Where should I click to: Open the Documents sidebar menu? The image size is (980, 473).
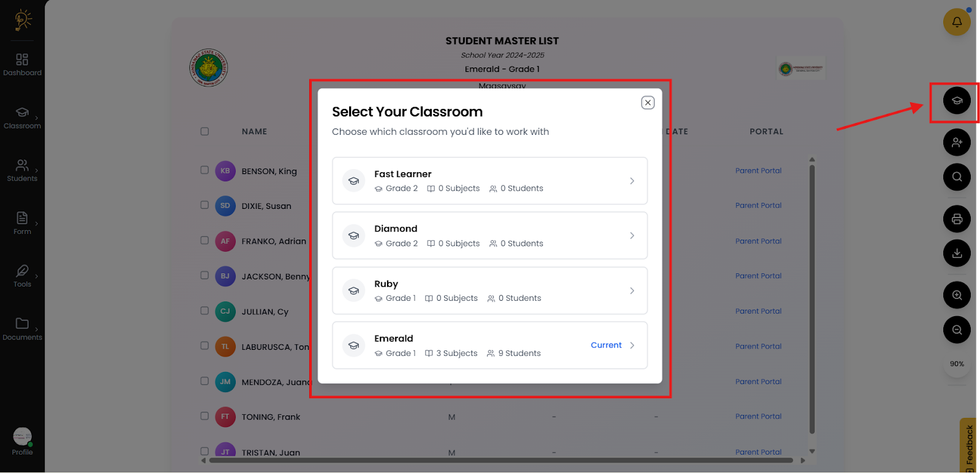(22, 328)
